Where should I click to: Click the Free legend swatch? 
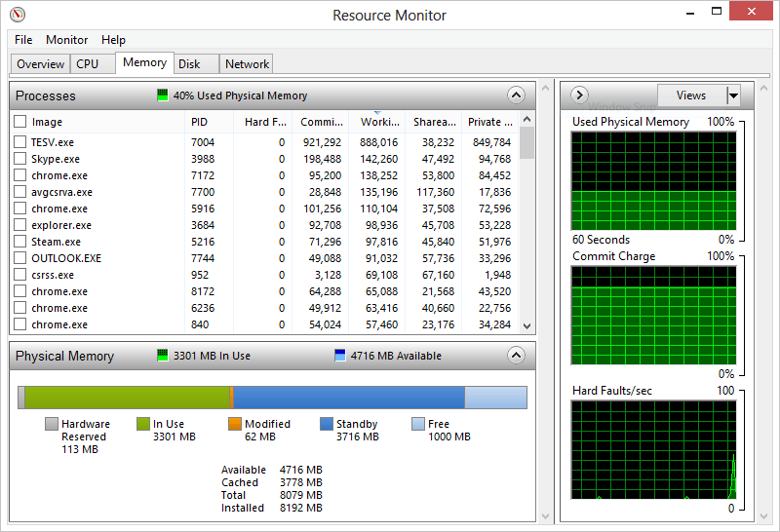pyautogui.click(x=418, y=424)
